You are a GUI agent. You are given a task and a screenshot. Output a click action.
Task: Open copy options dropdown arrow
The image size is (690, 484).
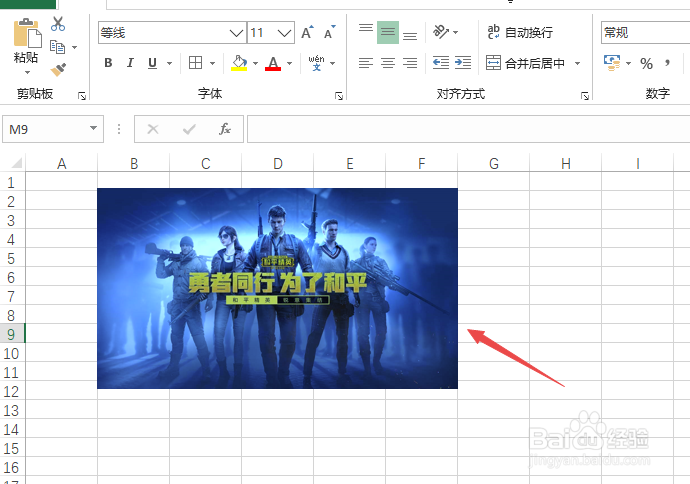[74, 47]
